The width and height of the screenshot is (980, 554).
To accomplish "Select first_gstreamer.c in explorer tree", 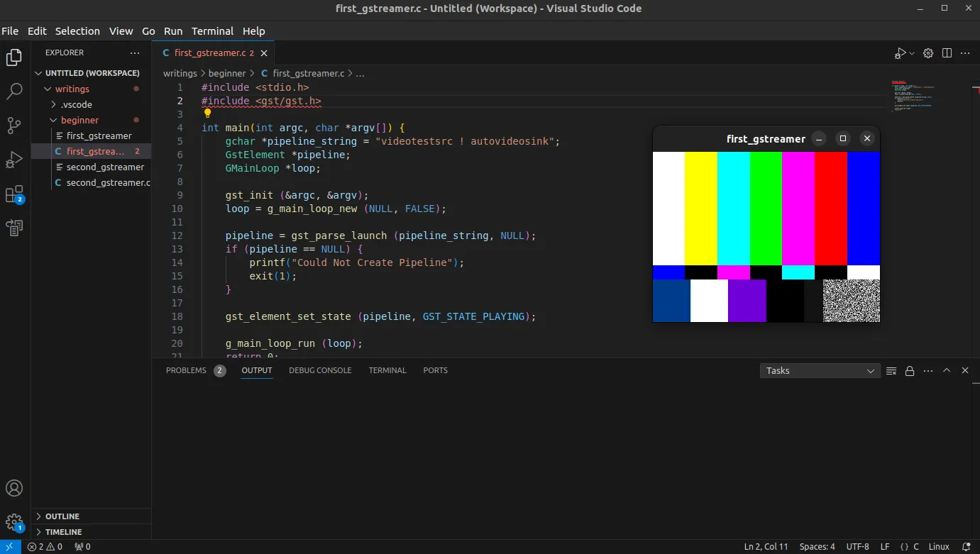I will [91, 151].
